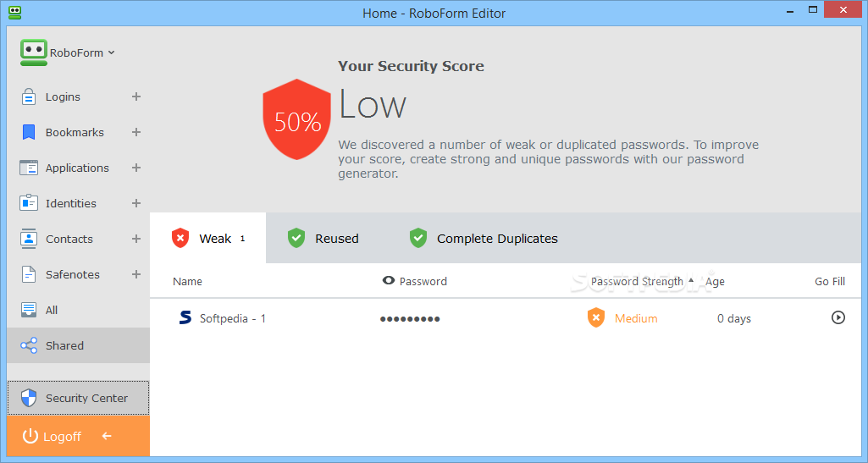Click the green shield icon on Reused tab
This screenshot has width=868, height=463.
coord(296,238)
